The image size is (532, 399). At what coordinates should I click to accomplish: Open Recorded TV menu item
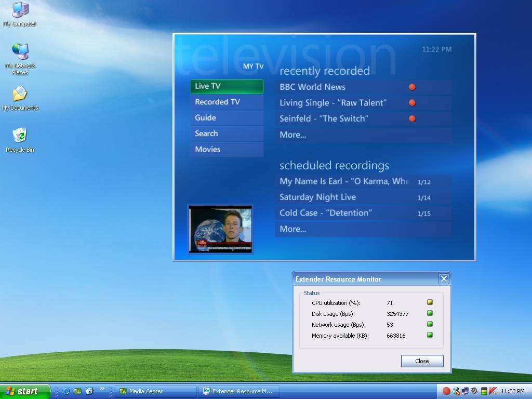(227, 102)
